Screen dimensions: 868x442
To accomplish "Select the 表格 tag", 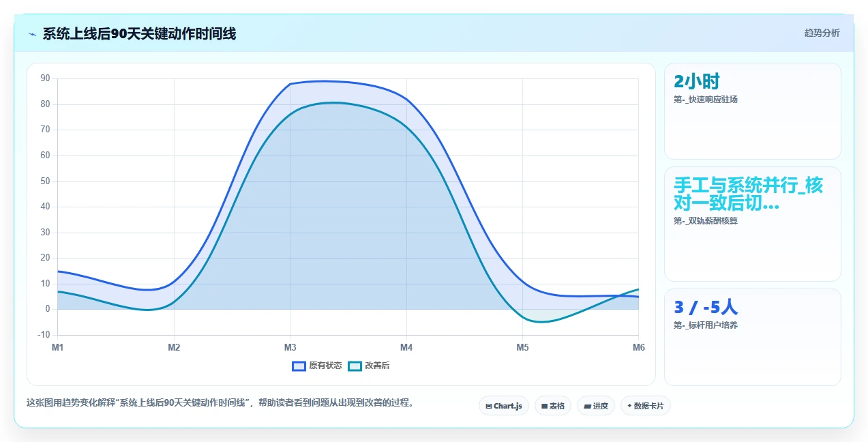I will [553, 406].
